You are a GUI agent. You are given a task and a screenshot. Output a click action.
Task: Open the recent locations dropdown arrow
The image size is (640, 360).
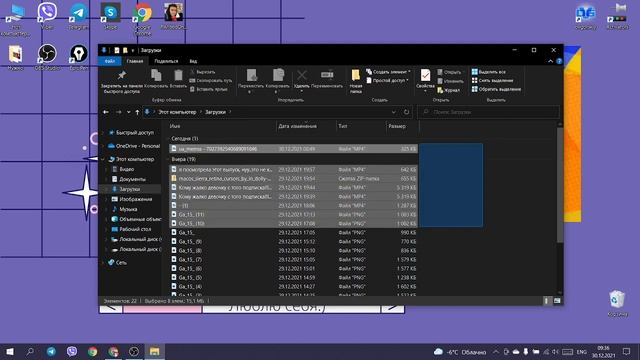pos(129,112)
